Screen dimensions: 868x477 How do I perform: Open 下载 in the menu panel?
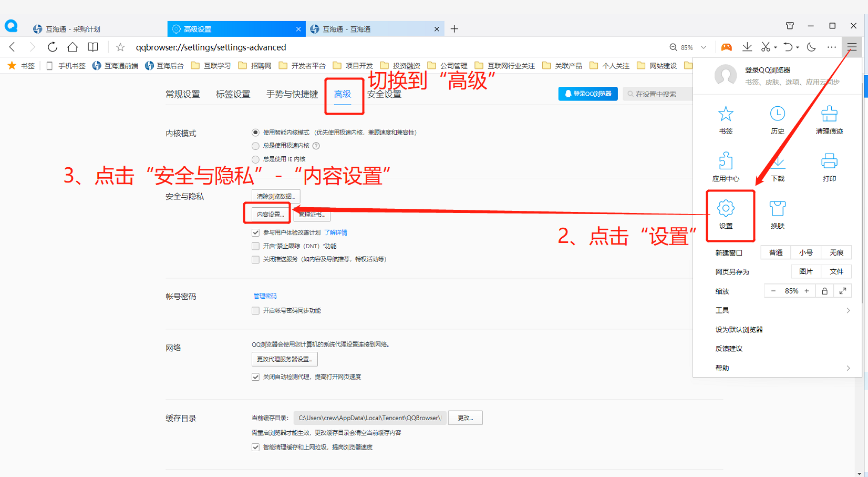[x=778, y=167]
